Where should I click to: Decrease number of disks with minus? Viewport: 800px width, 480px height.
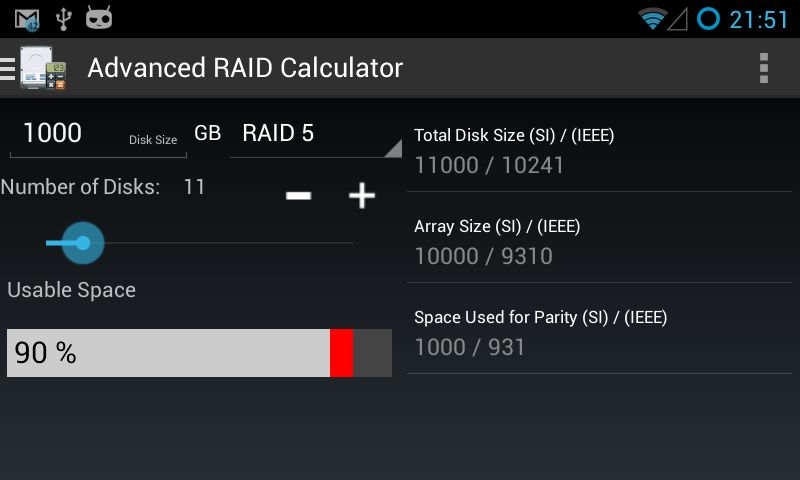[298, 196]
